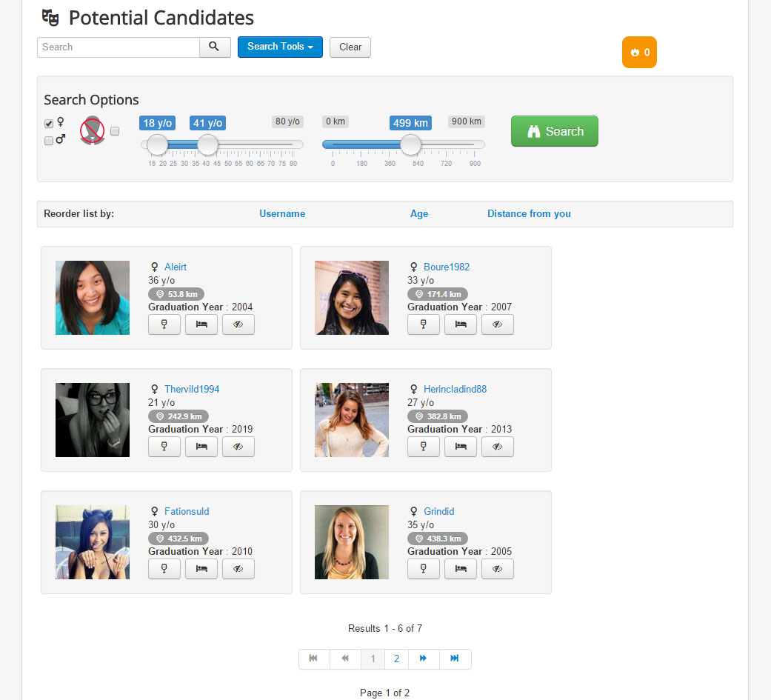Image resolution: width=771 pixels, height=700 pixels.
Task: Toggle the no-photo profiles checkbox
Action: click(115, 131)
